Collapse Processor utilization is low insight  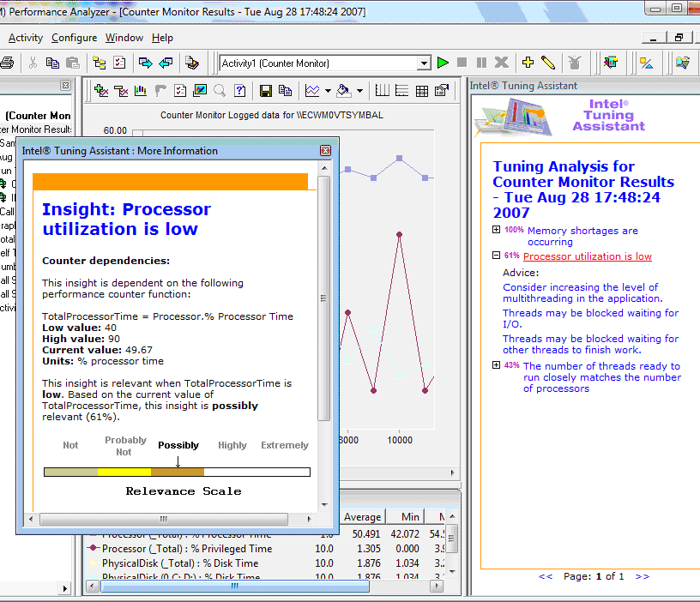pos(496,256)
